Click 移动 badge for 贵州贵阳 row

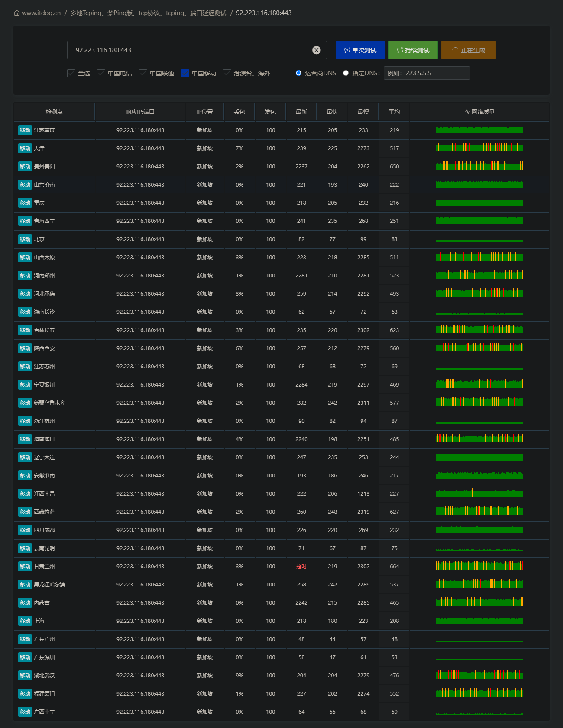point(25,167)
